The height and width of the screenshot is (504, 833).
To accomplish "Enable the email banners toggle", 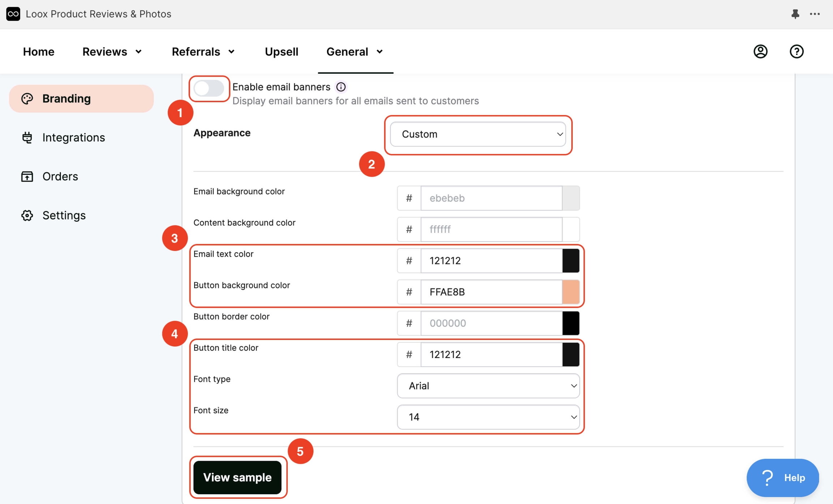I will coord(209,89).
